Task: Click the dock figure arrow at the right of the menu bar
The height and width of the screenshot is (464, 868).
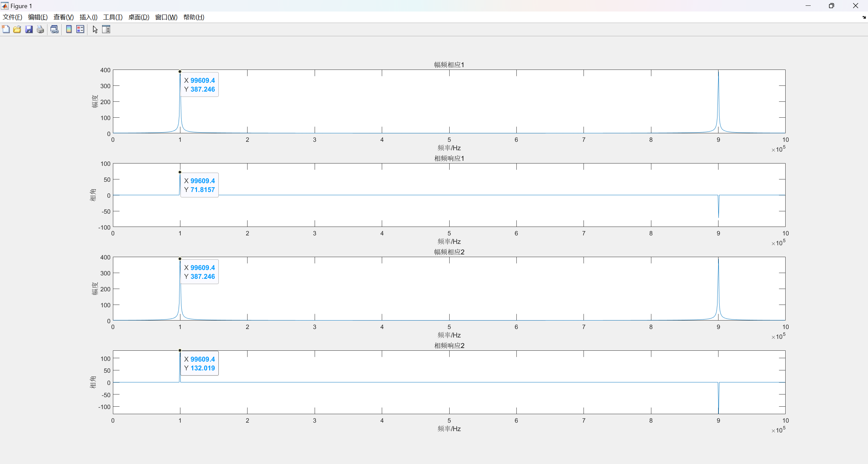Action: (x=864, y=17)
